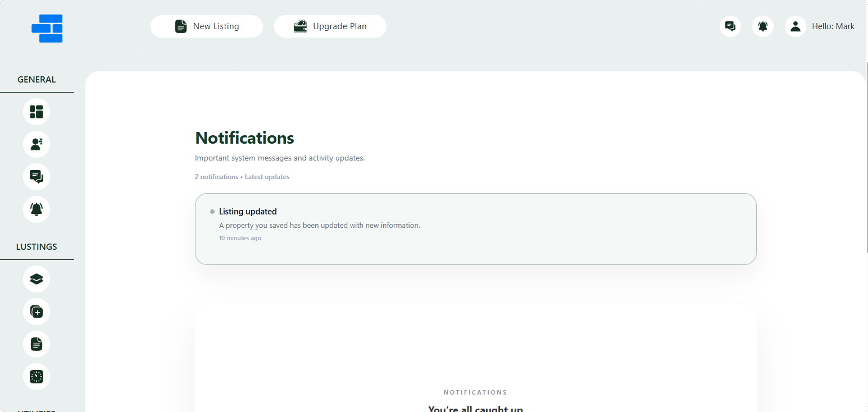
Task: Open chat messages icon in top header
Action: coord(730,26)
